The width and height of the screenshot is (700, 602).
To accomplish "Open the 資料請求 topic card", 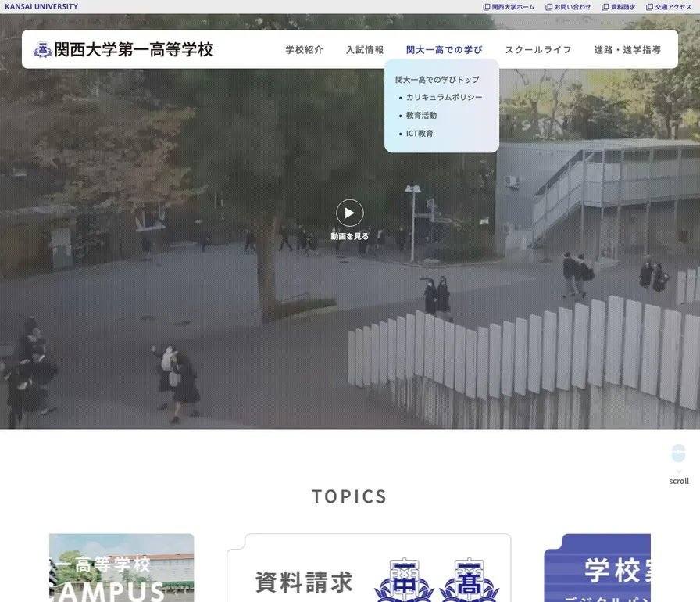I will [369, 568].
